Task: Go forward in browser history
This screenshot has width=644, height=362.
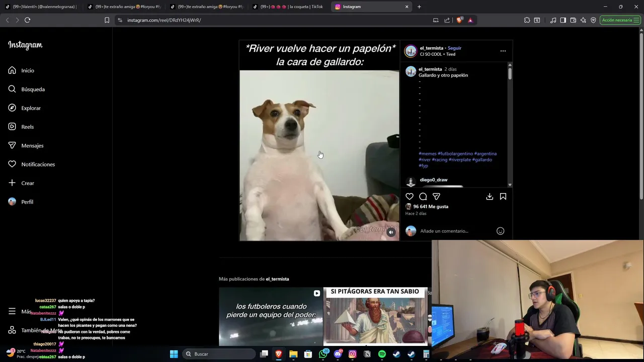Action: tap(17, 20)
